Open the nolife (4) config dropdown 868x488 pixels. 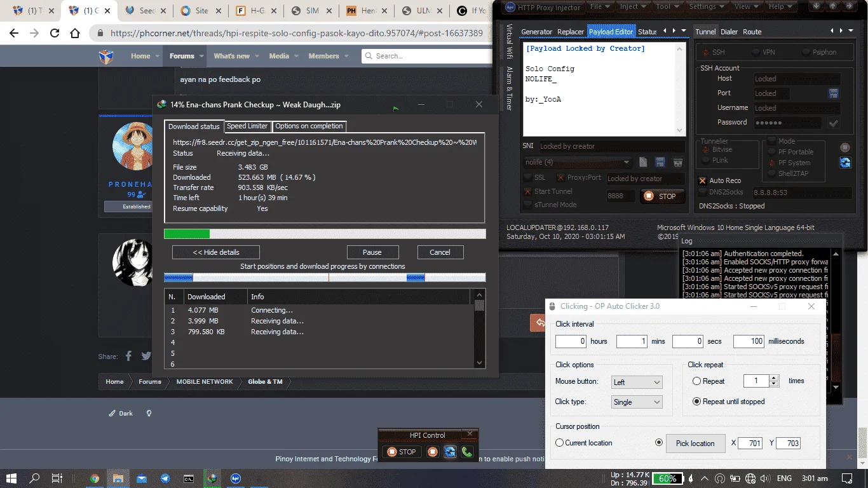(578, 162)
